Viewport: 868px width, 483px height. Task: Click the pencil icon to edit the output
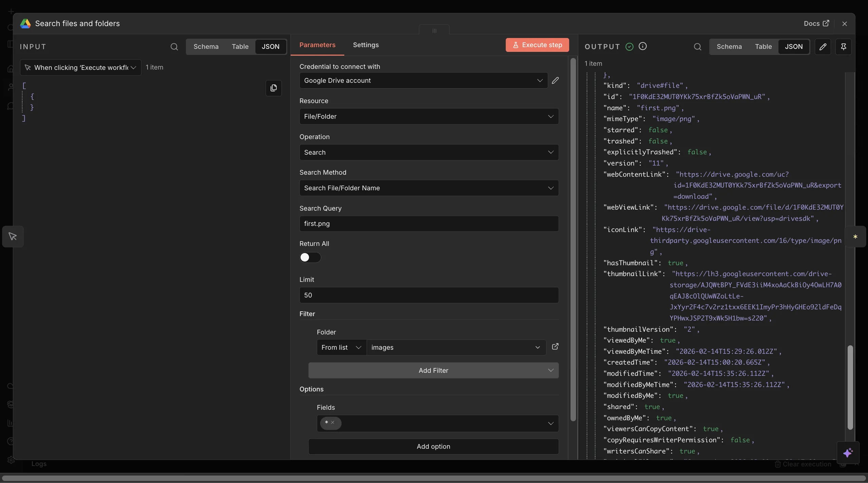(823, 47)
